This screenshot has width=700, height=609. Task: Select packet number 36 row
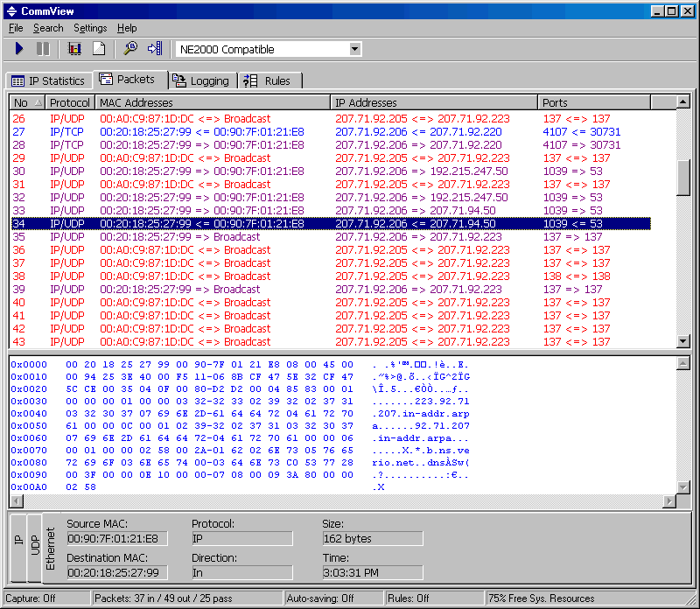[331, 249]
